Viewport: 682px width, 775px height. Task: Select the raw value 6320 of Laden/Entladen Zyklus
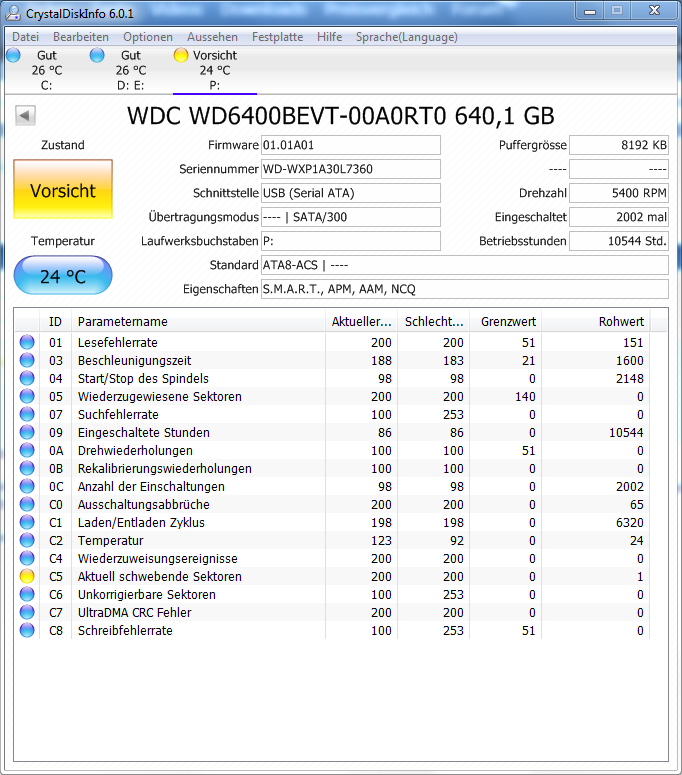[629, 522]
